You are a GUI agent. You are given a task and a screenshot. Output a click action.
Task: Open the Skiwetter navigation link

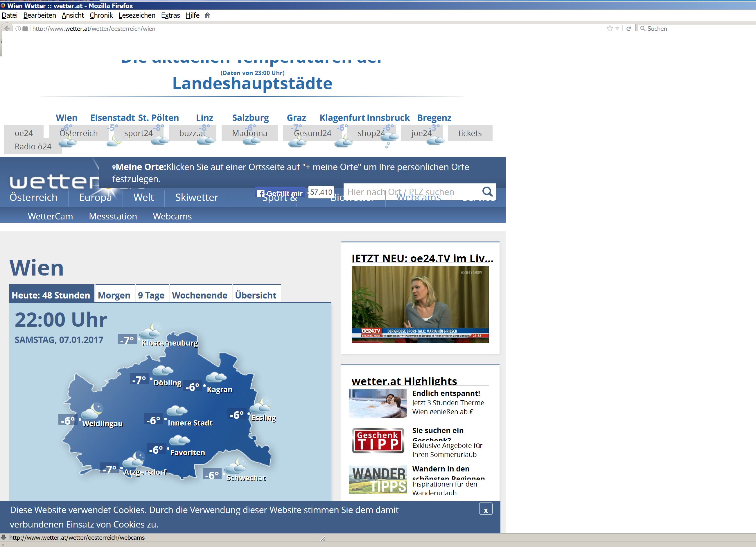pyautogui.click(x=197, y=197)
